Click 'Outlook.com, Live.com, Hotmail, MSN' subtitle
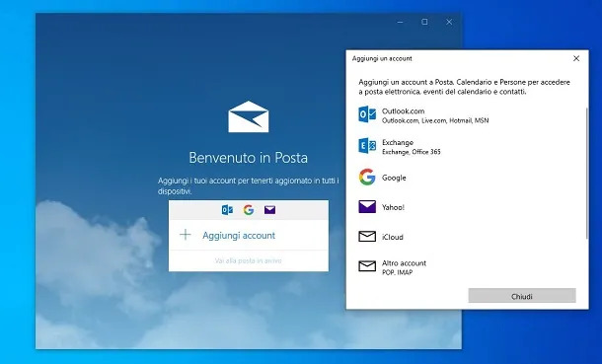Viewport: 602px width, 364px height. [435, 120]
